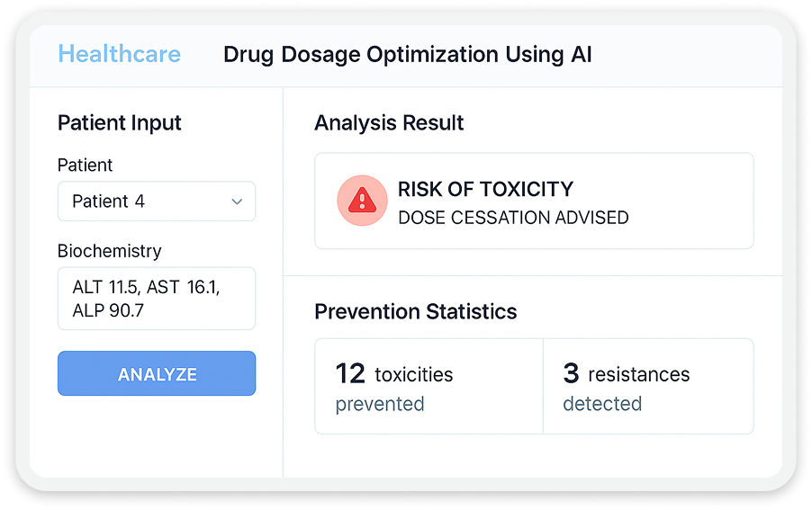This screenshot has height=510, width=812.
Task: Click DOSE CESSATION ADVISED text
Action: (513, 218)
